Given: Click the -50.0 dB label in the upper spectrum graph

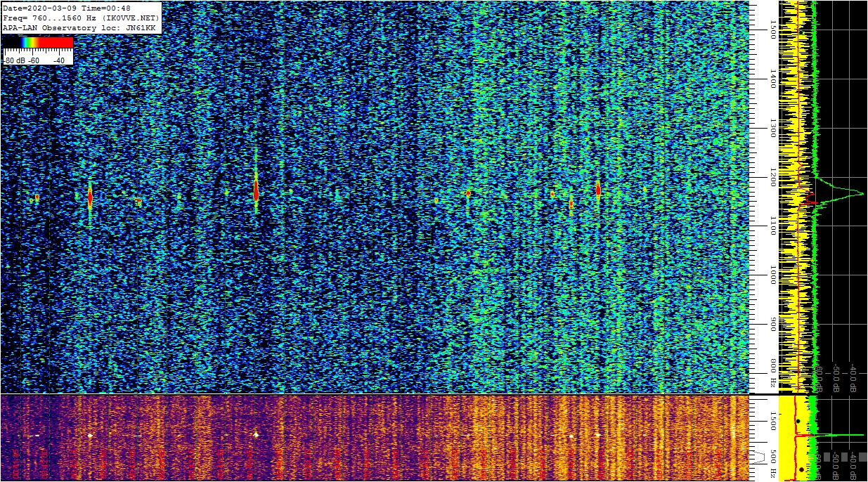Looking at the screenshot, I should click(x=836, y=378).
